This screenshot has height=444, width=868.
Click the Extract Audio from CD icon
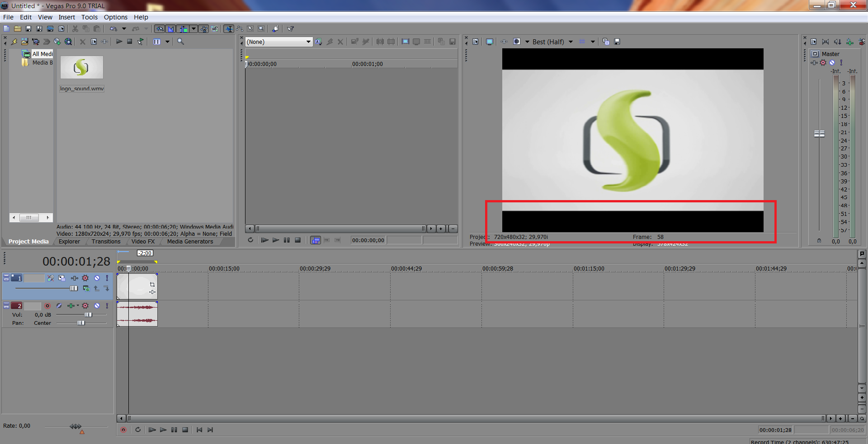pos(57,42)
